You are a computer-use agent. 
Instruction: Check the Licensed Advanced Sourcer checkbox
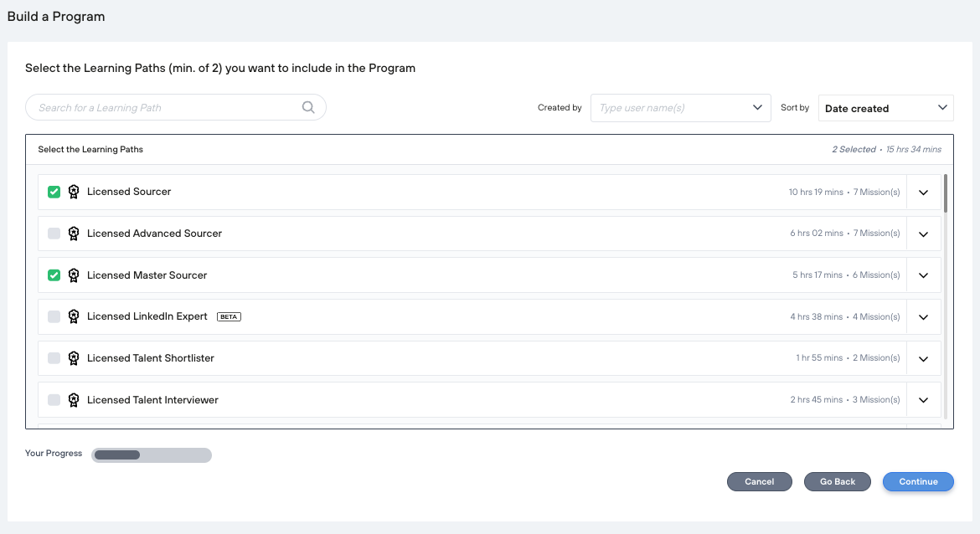[x=54, y=234]
